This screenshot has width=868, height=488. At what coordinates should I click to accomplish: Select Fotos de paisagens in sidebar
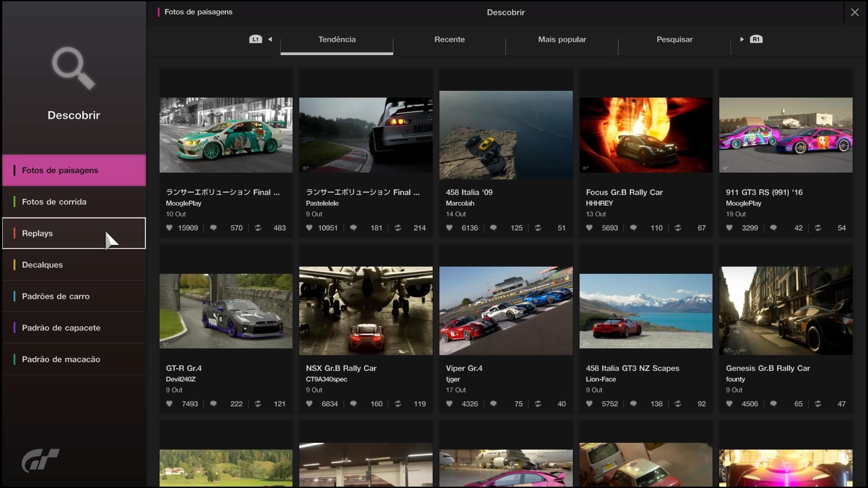(74, 170)
